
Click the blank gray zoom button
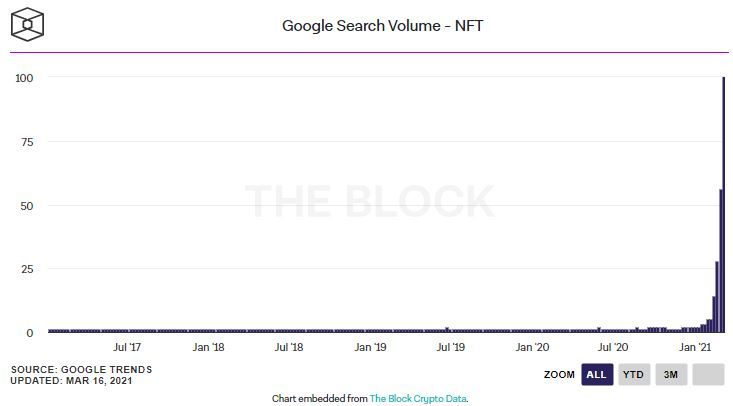tap(708, 375)
